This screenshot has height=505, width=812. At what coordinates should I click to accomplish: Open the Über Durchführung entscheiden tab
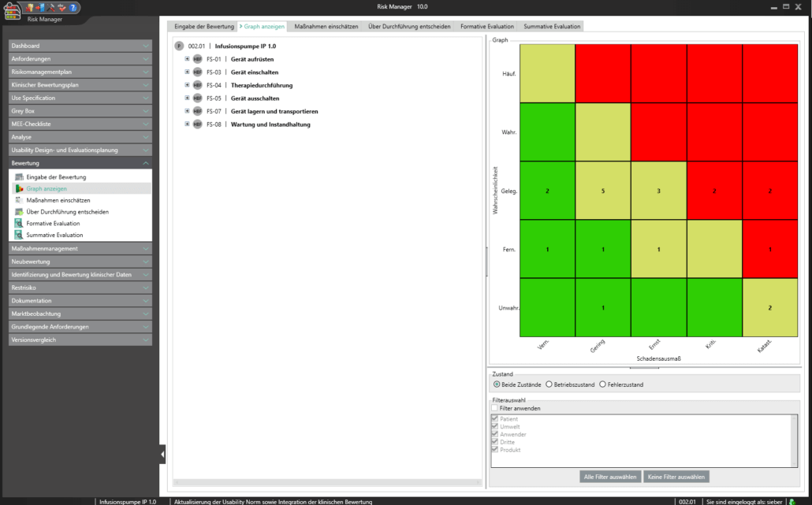pos(409,26)
